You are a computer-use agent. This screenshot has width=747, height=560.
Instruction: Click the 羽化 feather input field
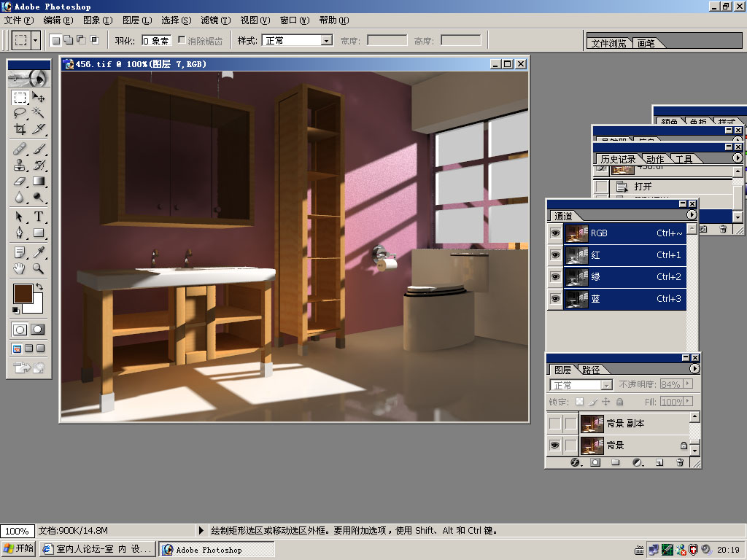(x=156, y=41)
